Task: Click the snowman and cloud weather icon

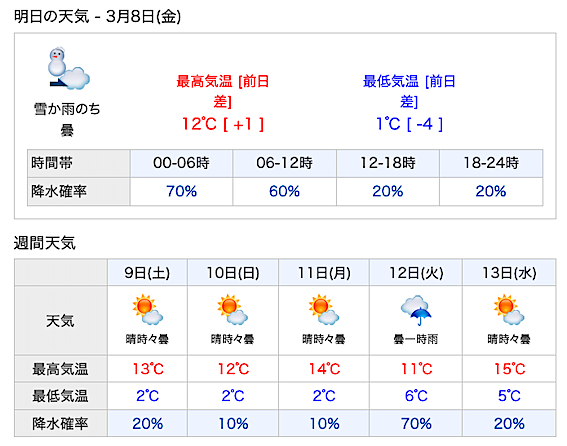Action: tap(69, 69)
